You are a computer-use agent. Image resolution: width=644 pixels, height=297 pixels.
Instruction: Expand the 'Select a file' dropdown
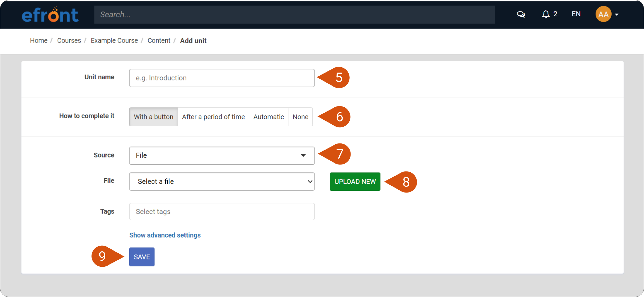click(x=222, y=181)
